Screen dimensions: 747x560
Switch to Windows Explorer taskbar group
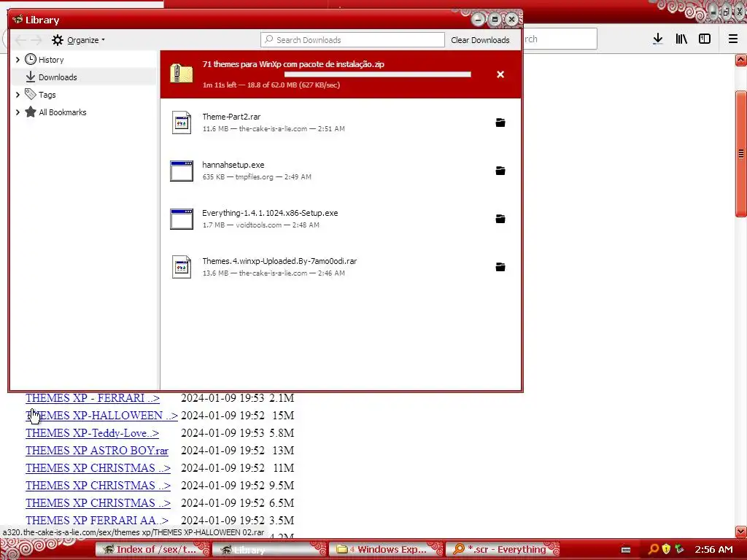[386, 550]
